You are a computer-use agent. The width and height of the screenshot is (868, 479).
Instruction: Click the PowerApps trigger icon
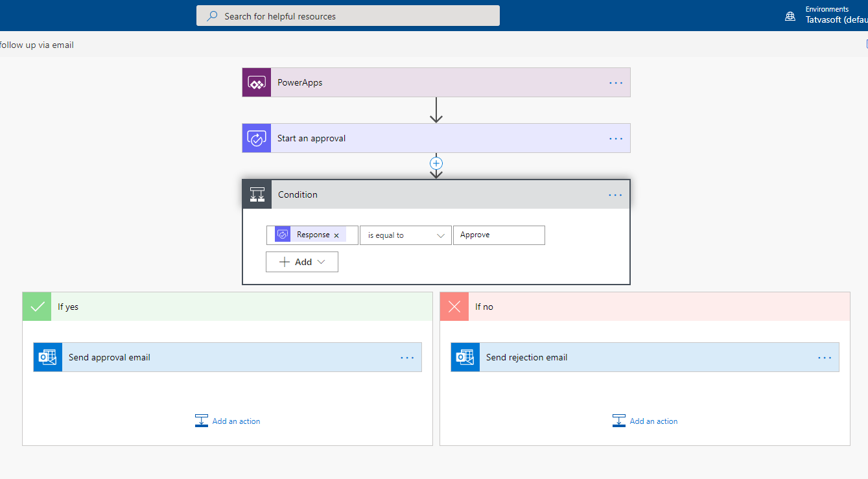[x=256, y=82]
